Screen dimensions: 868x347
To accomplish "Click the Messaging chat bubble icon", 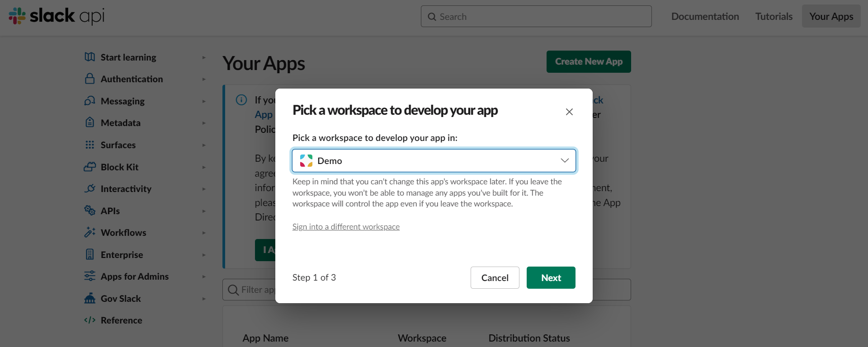I will pos(90,101).
